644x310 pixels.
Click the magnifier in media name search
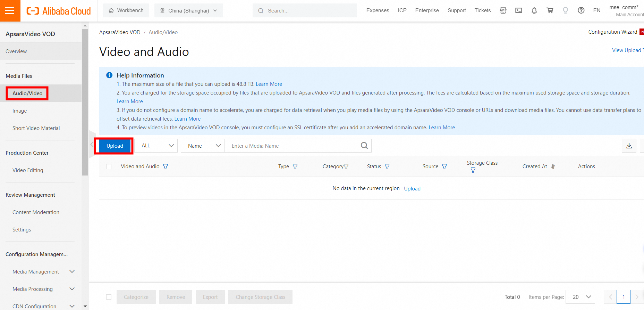(364, 146)
